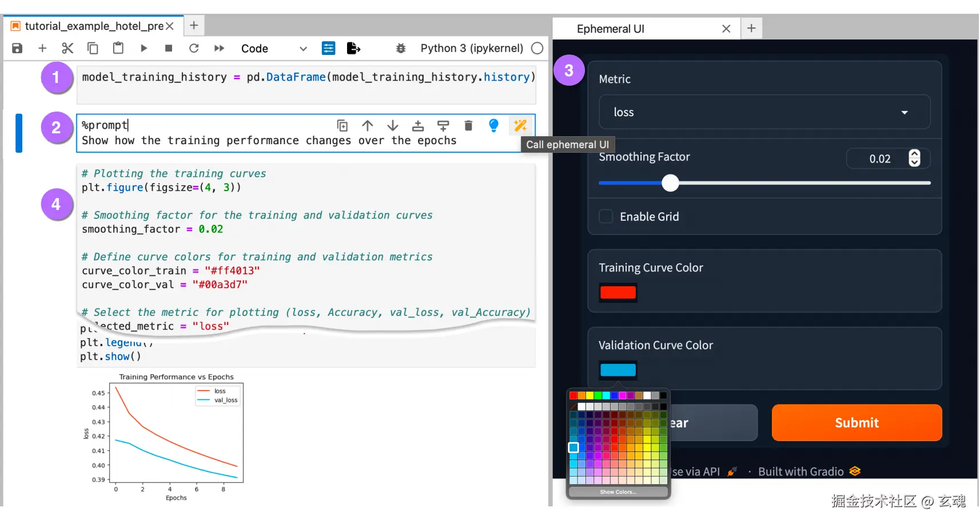Add a new tab next to Ephemeral UI
Image resolution: width=980 pixels, height=523 pixels.
click(751, 29)
